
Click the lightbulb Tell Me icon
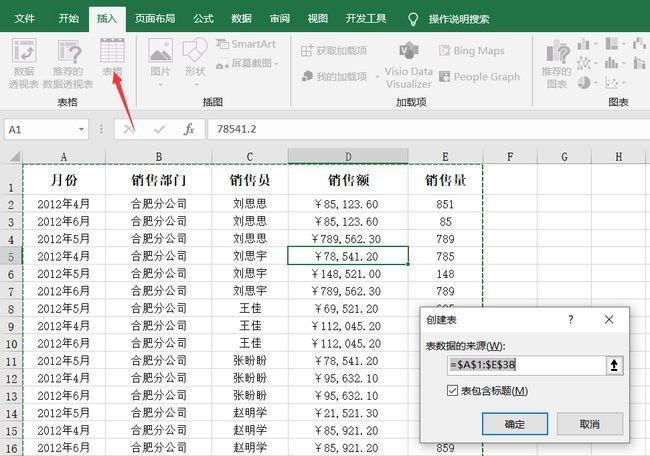point(413,19)
